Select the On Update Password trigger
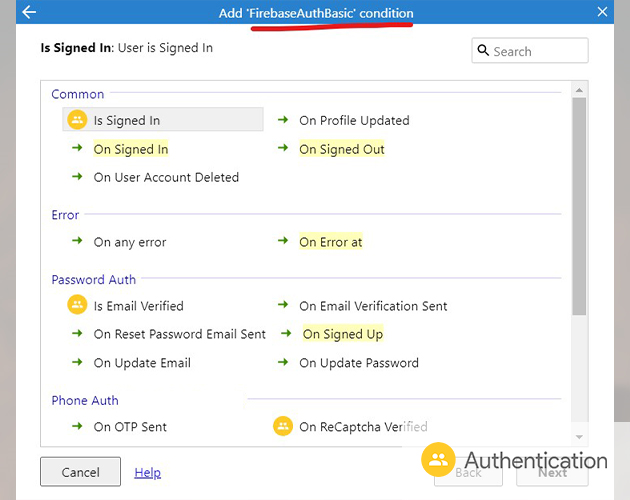The width and height of the screenshot is (630, 500). coord(358,362)
